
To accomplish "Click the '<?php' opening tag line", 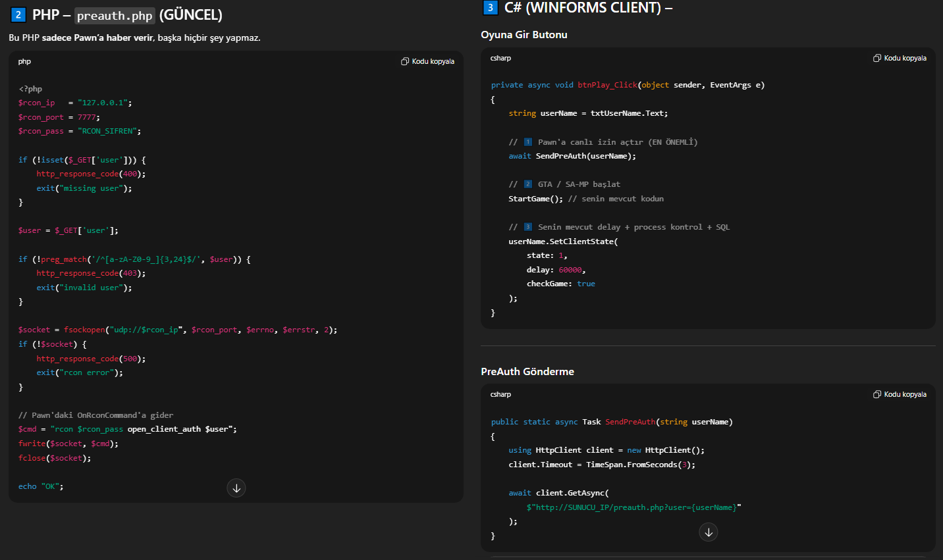I will pyautogui.click(x=30, y=89).
